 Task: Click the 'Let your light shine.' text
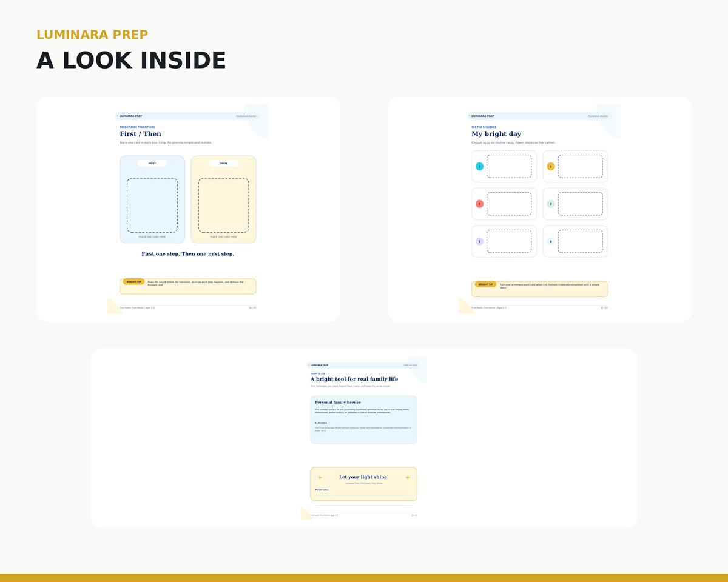(364, 477)
